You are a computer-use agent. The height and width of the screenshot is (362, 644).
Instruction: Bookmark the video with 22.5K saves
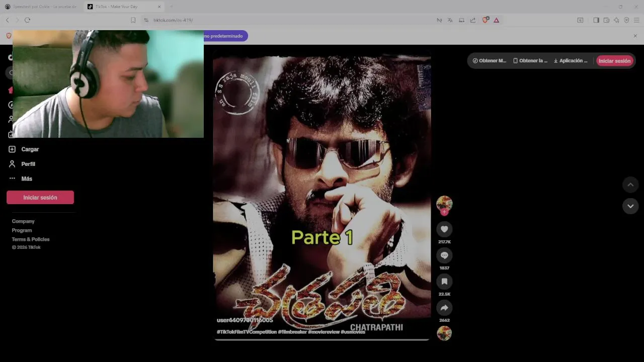[444, 282]
